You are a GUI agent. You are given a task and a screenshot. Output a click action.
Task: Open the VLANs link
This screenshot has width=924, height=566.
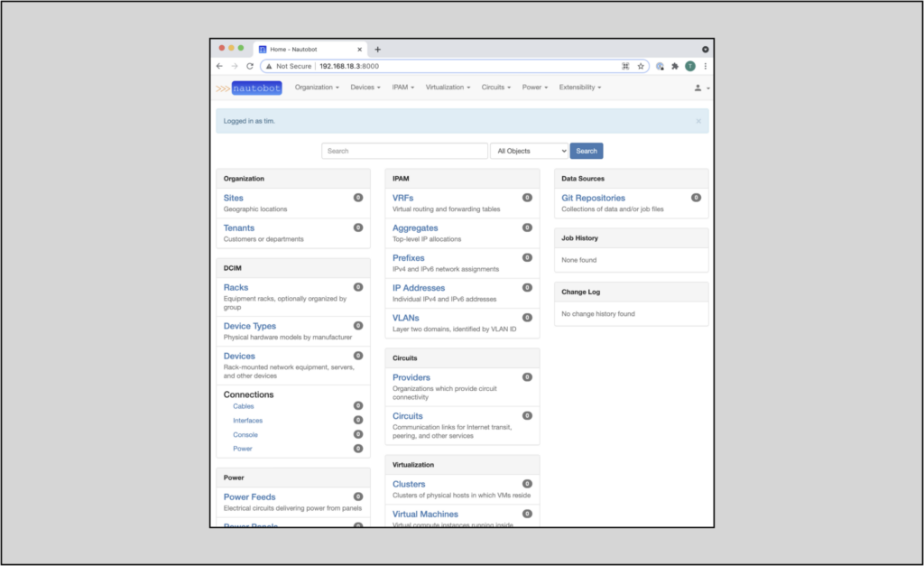coord(406,318)
